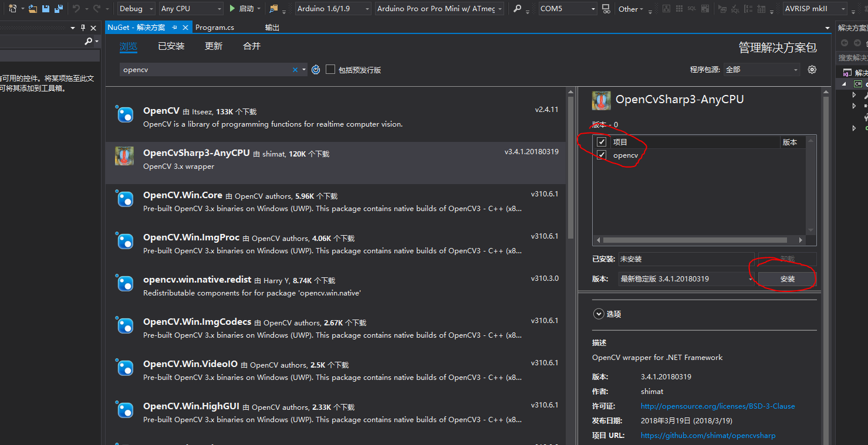Switch to the 已安装 installed tab

pos(171,46)
